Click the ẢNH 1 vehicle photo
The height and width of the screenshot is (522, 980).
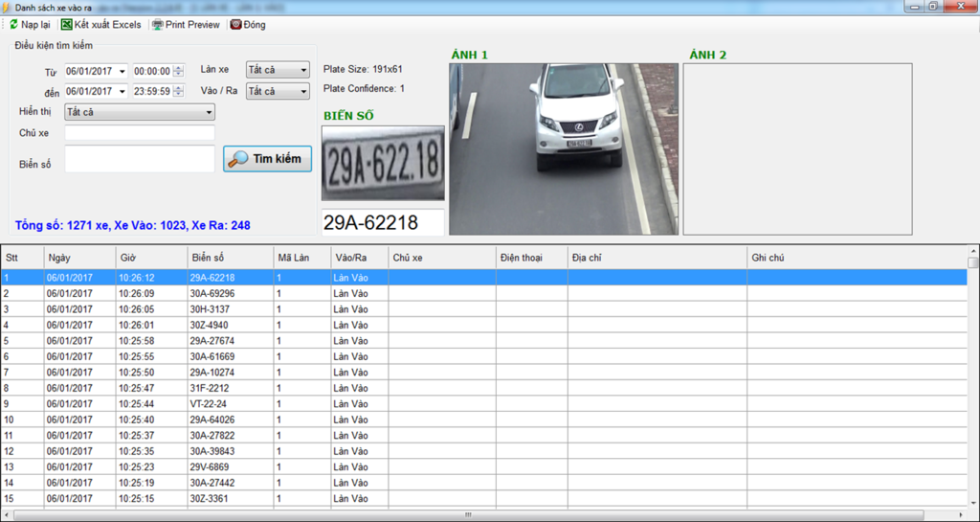tap(564, 148)
